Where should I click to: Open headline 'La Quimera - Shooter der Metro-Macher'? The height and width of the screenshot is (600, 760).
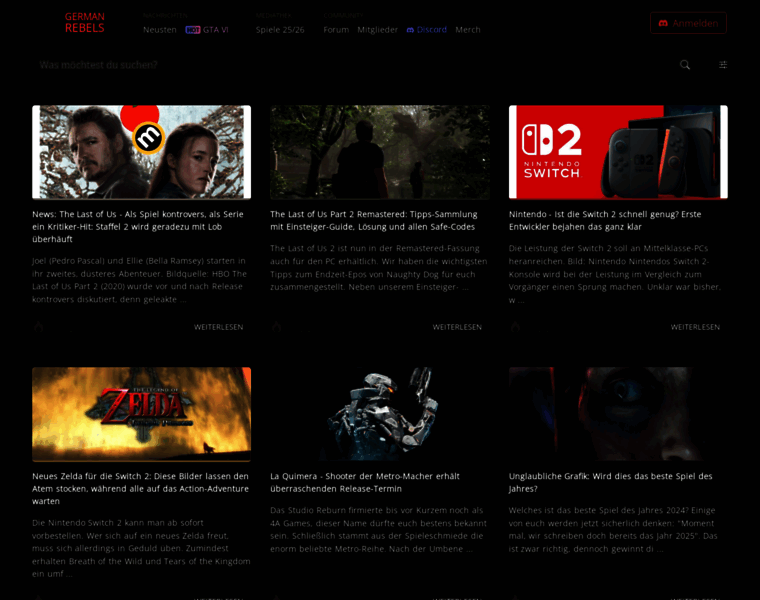pos(365,483)
